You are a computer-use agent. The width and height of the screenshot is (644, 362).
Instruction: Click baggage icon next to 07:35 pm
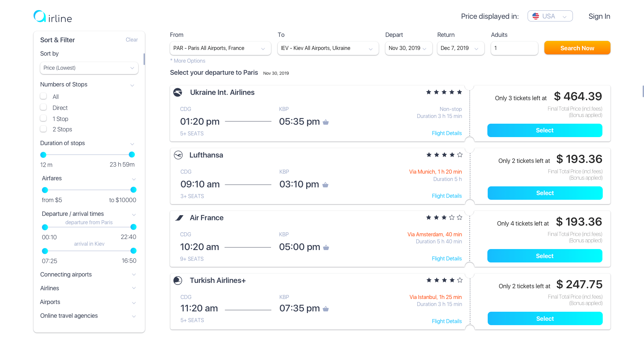coord(326,309)
